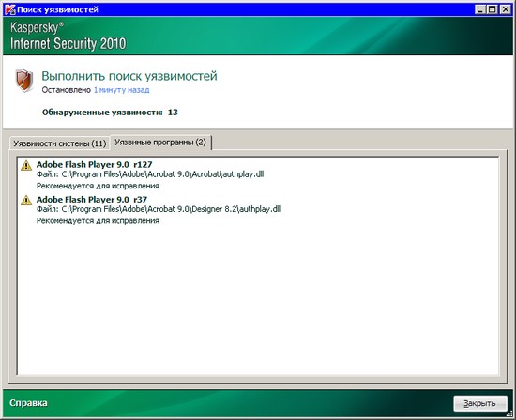The width and height of the screenshot is (516, 420).
Task: Click the warning icon next to Flash Player r127
Action: tap(26, 165)
